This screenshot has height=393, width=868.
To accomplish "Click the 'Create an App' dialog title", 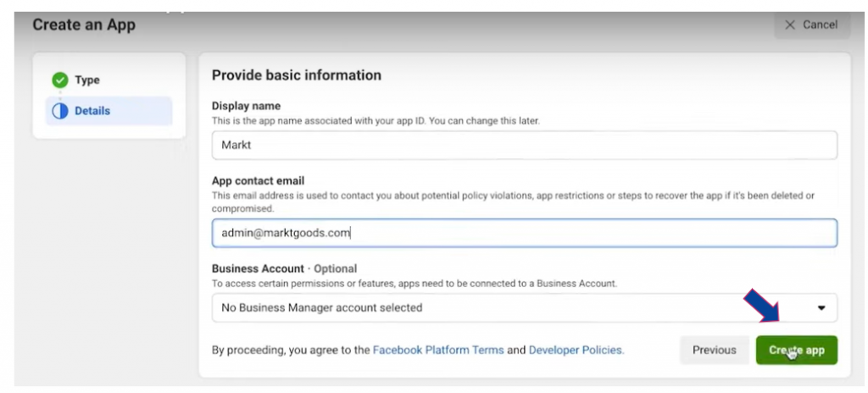I will click(83, 25).
